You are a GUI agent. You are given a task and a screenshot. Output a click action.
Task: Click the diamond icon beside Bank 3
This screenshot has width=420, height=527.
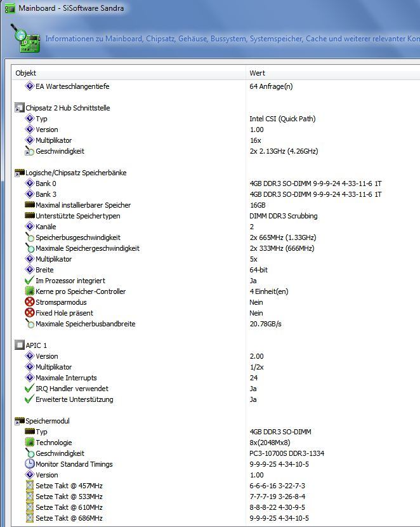tap(30, 194)
